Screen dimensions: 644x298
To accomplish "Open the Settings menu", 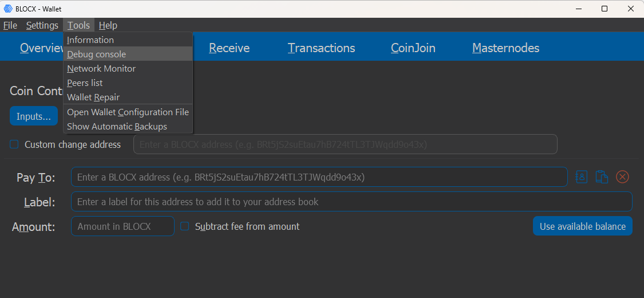I will pos(42,25).
